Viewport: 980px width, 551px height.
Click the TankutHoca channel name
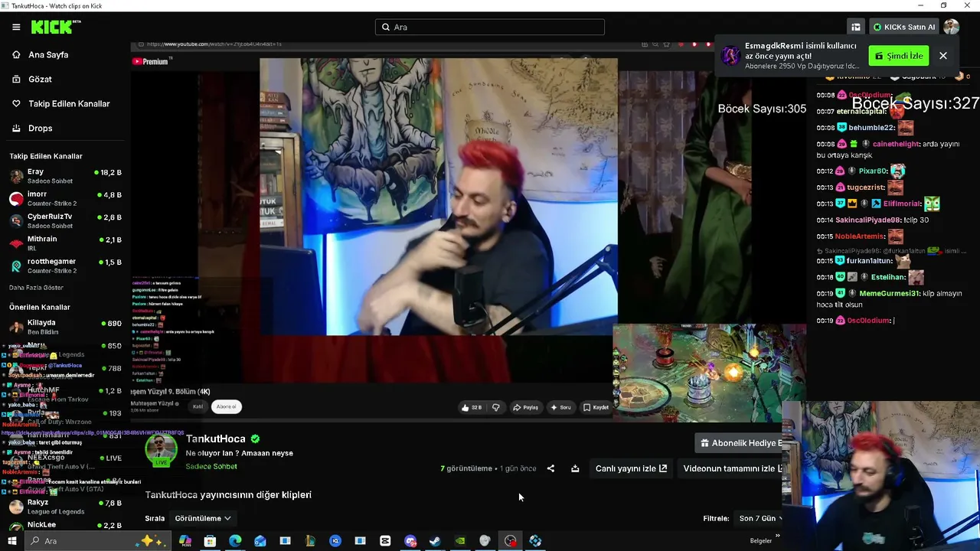coord(216,439)
